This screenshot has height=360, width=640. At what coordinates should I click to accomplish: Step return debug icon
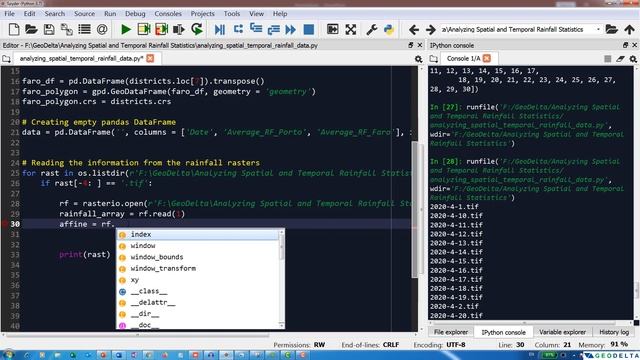pyautogui.click(x=273, y=29)
